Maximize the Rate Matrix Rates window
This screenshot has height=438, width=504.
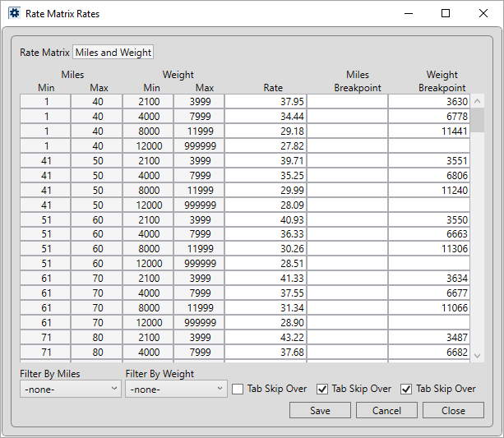446,14
